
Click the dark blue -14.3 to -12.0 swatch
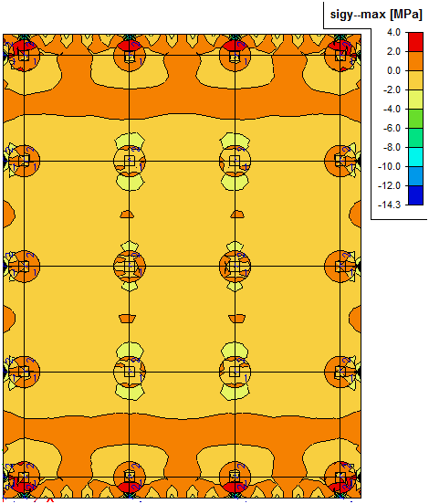pos(415,195)
